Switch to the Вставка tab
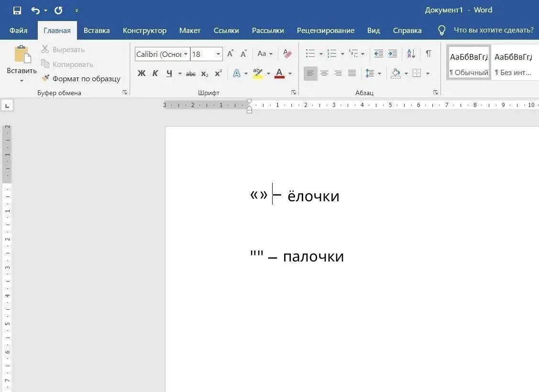The width and height of the screenshot is (539, 392). [97, 30]
